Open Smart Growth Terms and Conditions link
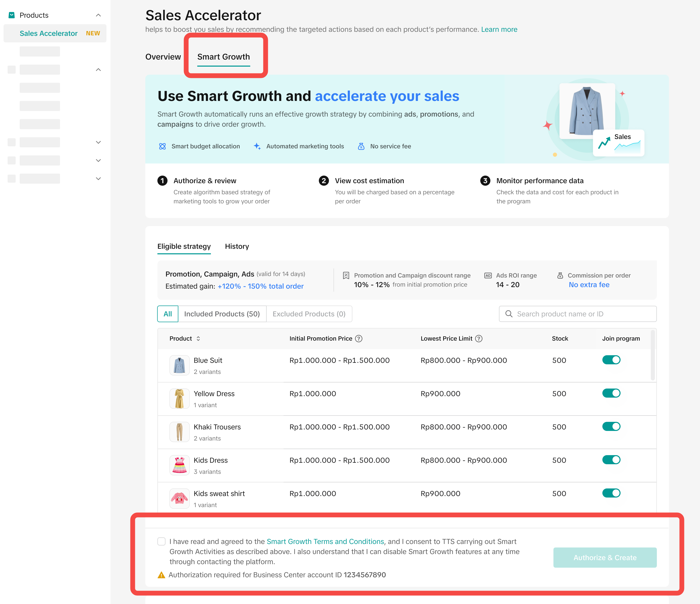The image size is (700, 604). [x=325, y=541]
